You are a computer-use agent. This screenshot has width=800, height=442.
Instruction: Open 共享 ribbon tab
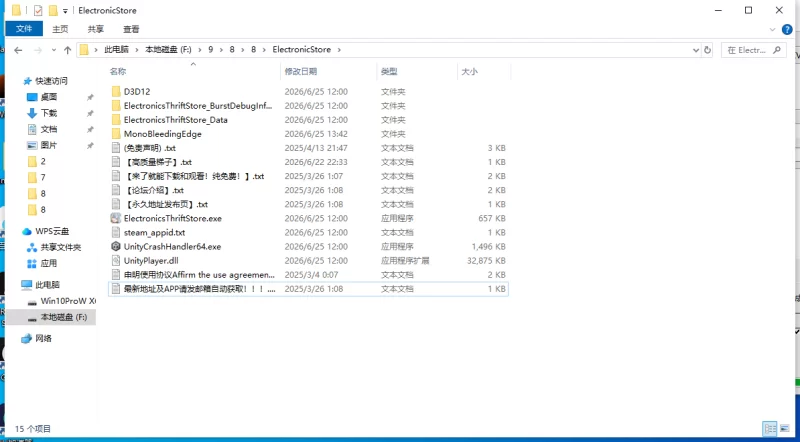pos(95,29)
